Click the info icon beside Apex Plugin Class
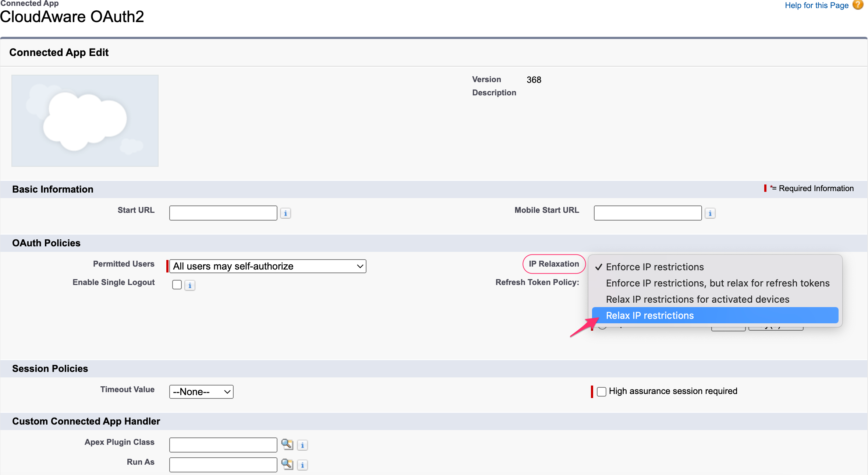This screenshot has height=475, width=868. (x=302, y=445)
